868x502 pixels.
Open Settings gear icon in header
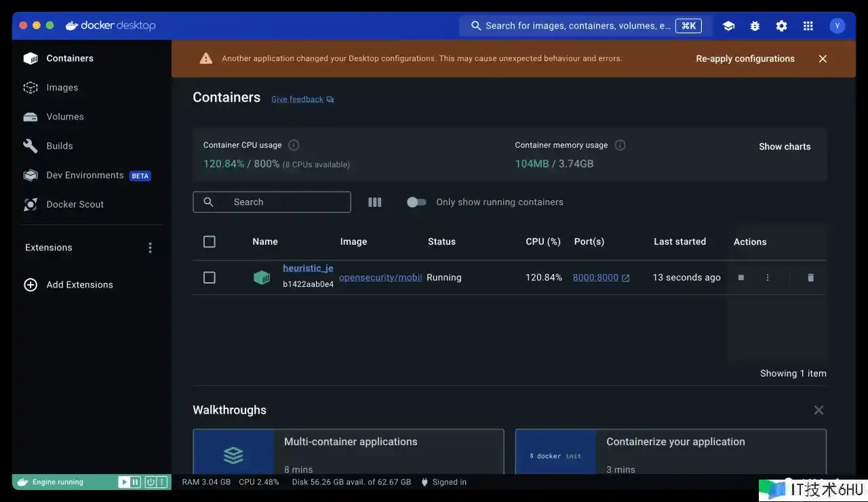[x=781, y=26]
